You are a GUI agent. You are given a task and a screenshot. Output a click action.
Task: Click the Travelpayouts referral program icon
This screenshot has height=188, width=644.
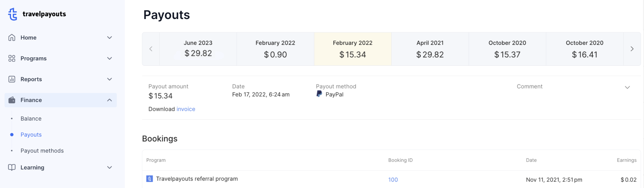point(150,179)
